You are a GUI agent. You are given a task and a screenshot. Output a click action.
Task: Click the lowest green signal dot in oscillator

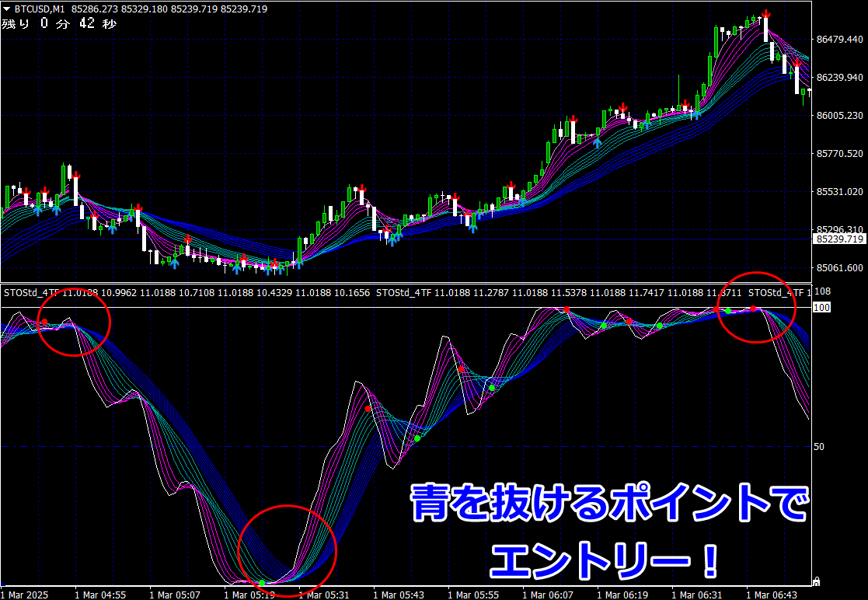click(x=262, y=583)
